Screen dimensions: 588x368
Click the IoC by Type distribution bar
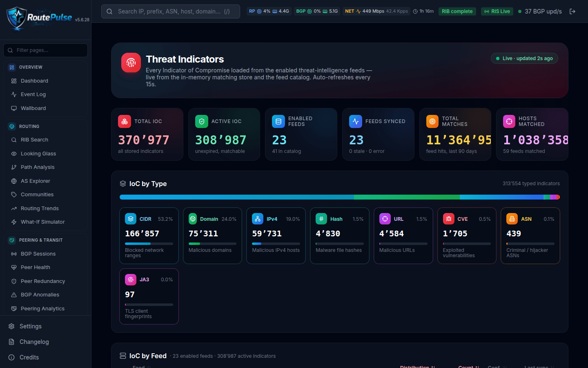[339, 197]
